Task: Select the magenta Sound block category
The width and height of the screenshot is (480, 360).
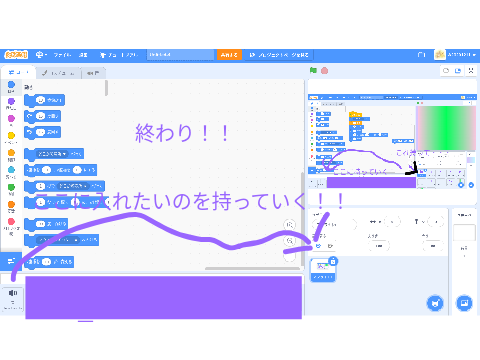Action: coord(11,121)
